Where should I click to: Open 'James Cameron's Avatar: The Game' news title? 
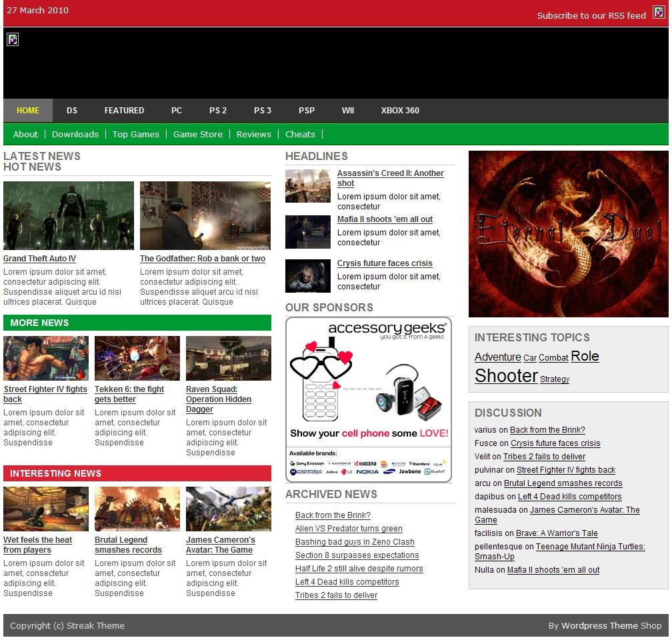(221, 545)
